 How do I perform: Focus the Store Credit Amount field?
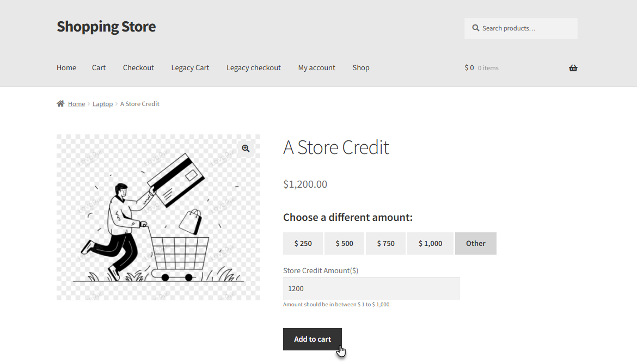pyautogui.click(x=371, y=288)
